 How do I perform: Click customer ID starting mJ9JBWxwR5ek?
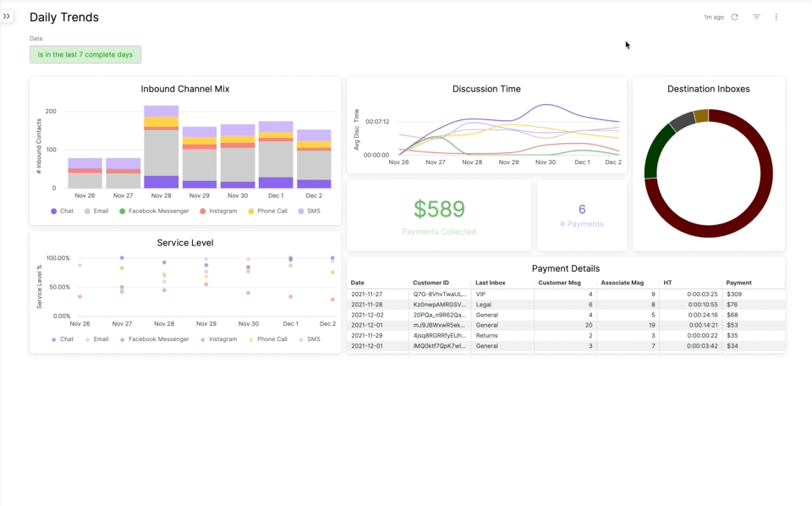click(440, 325)
